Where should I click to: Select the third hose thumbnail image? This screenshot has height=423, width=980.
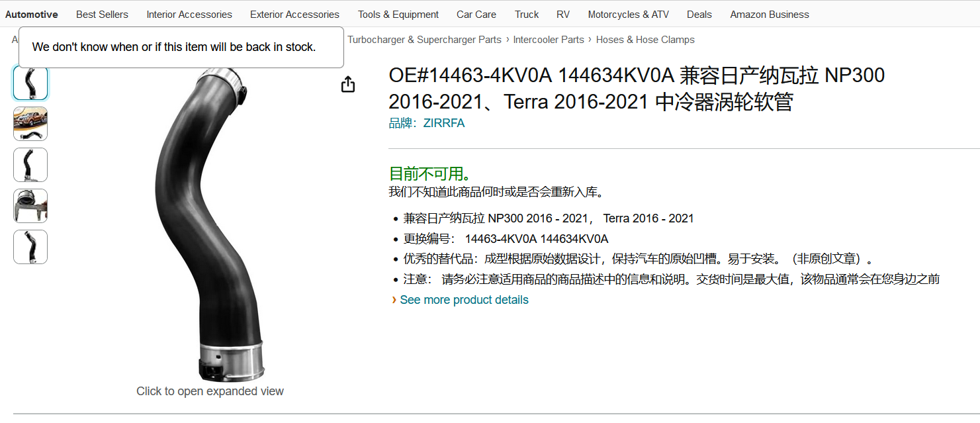(30, 165)
